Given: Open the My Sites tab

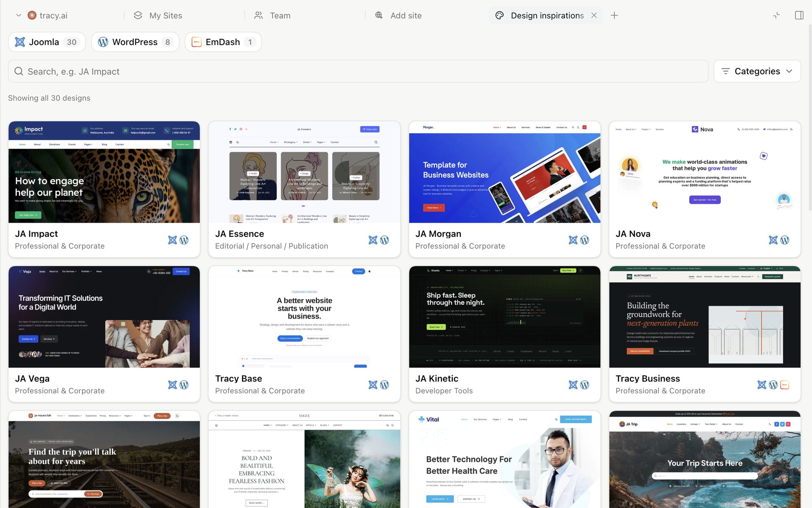Looking at the screenshot, I should [x=158, y=15].
